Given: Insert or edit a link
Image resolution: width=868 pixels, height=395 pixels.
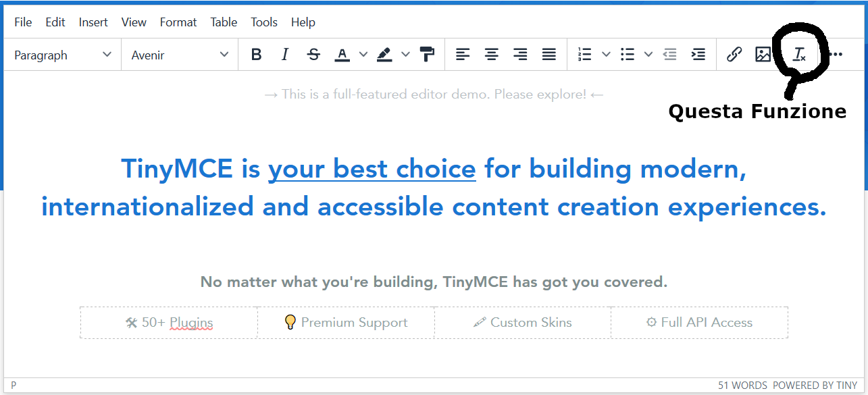Looking at the screenshot, I should pyautogui.click(x=734, y=55).
